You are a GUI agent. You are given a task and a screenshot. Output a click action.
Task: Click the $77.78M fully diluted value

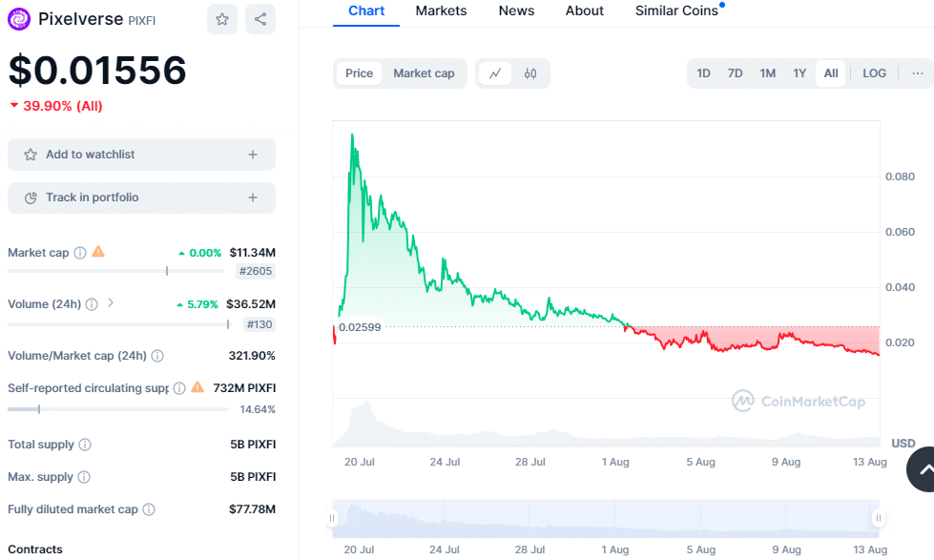coord(252,509)
